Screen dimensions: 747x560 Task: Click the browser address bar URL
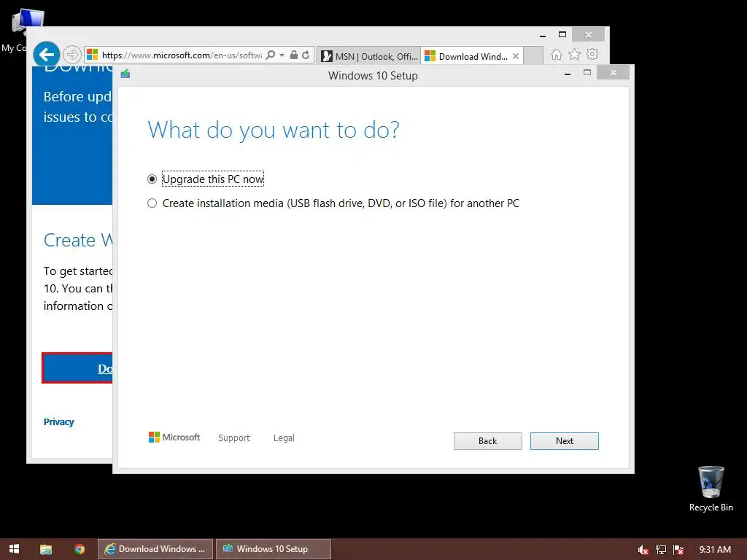[182, 55]
